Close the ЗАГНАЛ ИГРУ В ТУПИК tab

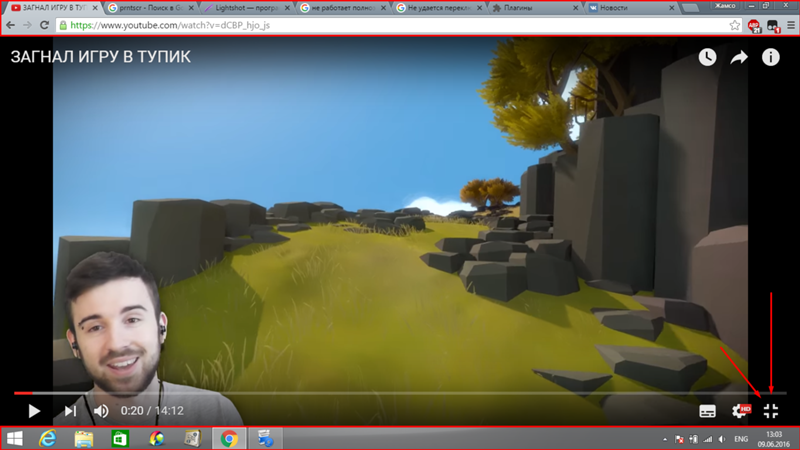click(95, 8)
